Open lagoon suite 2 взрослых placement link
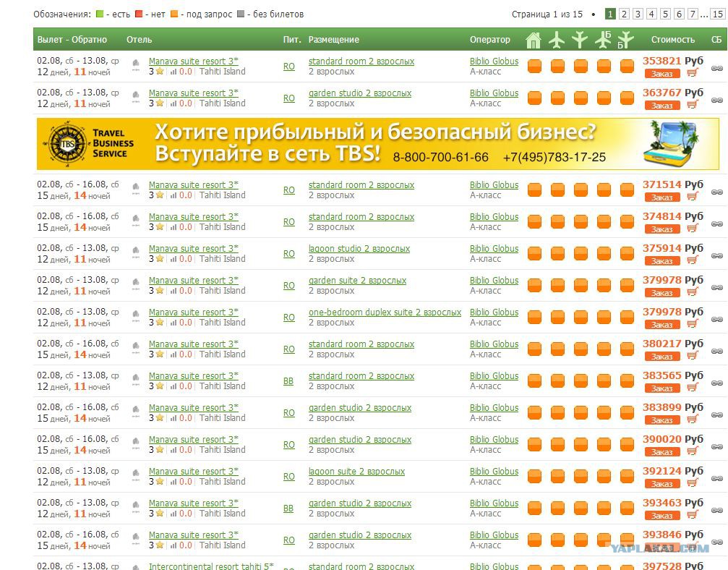The width and height of the screenshot is (728, 570). (356, 472)
